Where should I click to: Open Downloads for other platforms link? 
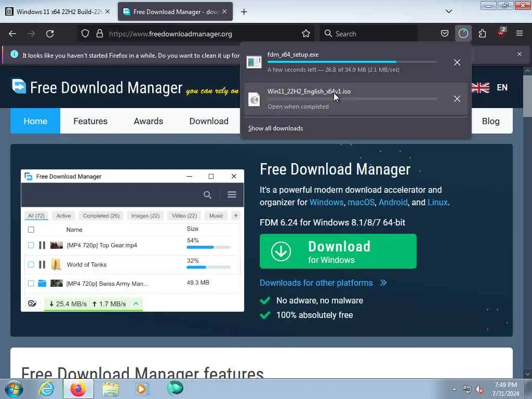tap(323, 283)
